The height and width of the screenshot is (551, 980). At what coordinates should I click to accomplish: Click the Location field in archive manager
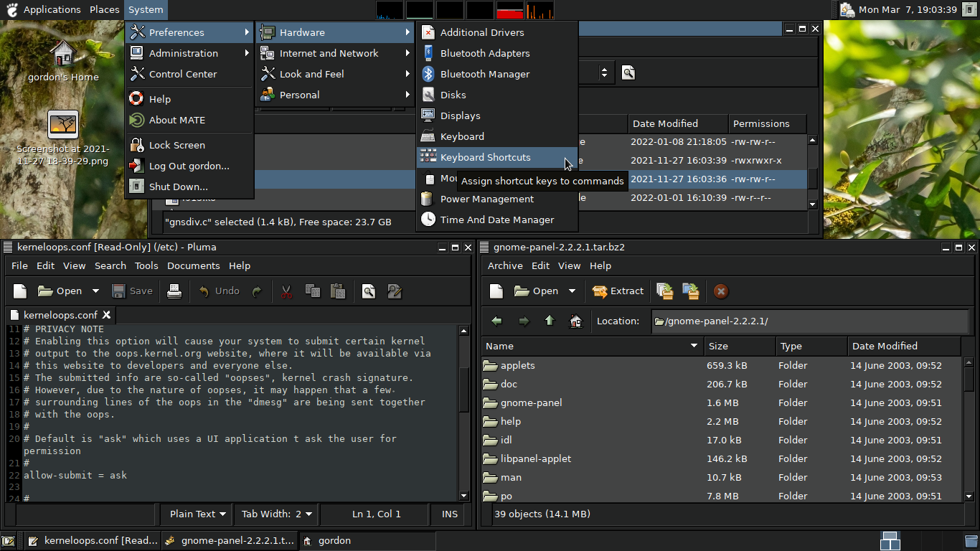pyautogui.click(x=810, y=321)
